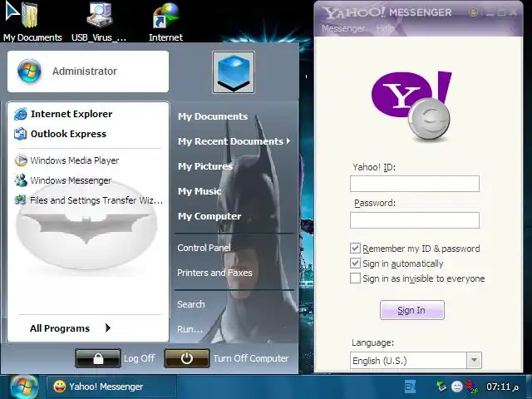This screenshot has width=532, height=399.
Task: Click the Sign In button
Action: pyautogui.click(x=412, y=310)
